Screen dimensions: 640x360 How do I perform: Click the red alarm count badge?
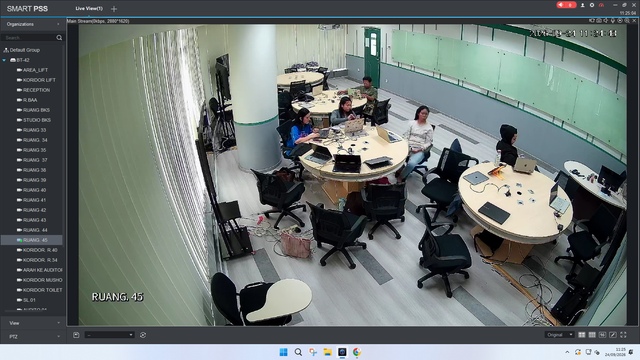pos(566,5)
